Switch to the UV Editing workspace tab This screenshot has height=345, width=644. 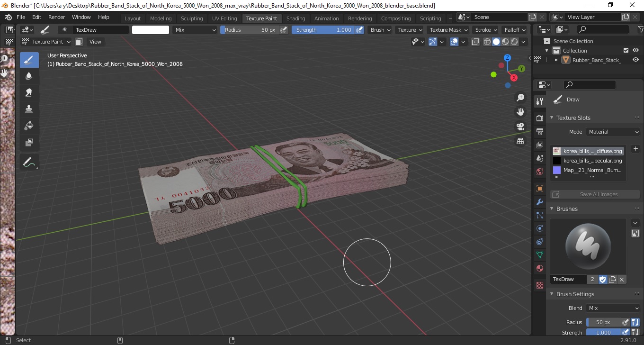224,18
